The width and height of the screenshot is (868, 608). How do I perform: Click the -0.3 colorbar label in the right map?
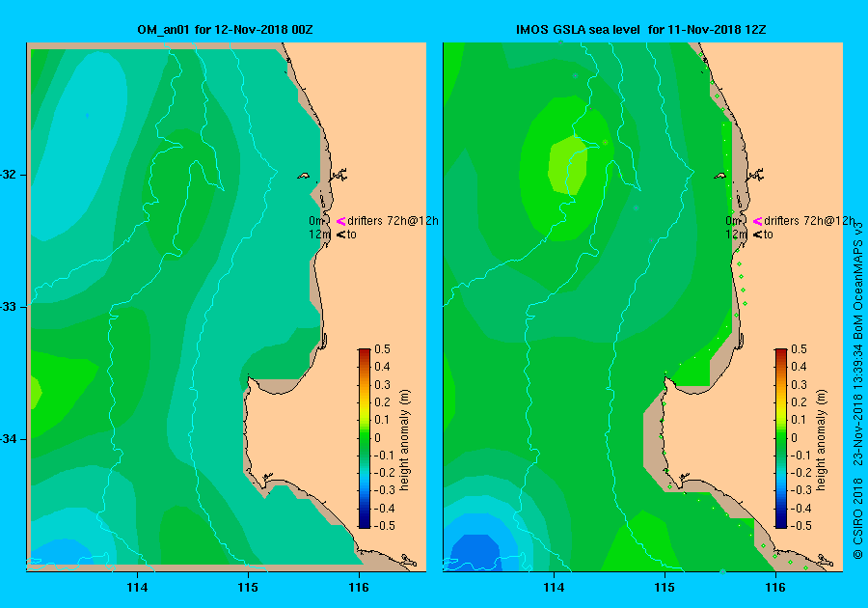click(801, 490)
